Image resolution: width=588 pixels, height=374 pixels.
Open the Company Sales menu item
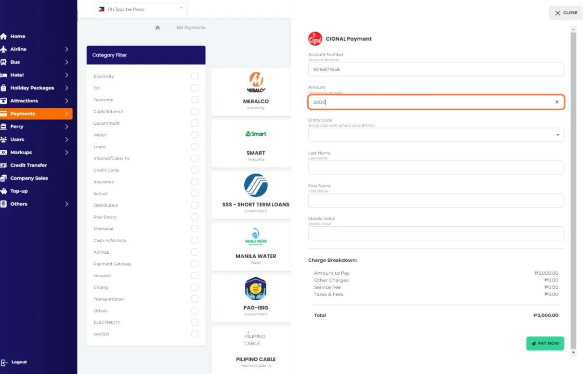[x=29, y=178]
